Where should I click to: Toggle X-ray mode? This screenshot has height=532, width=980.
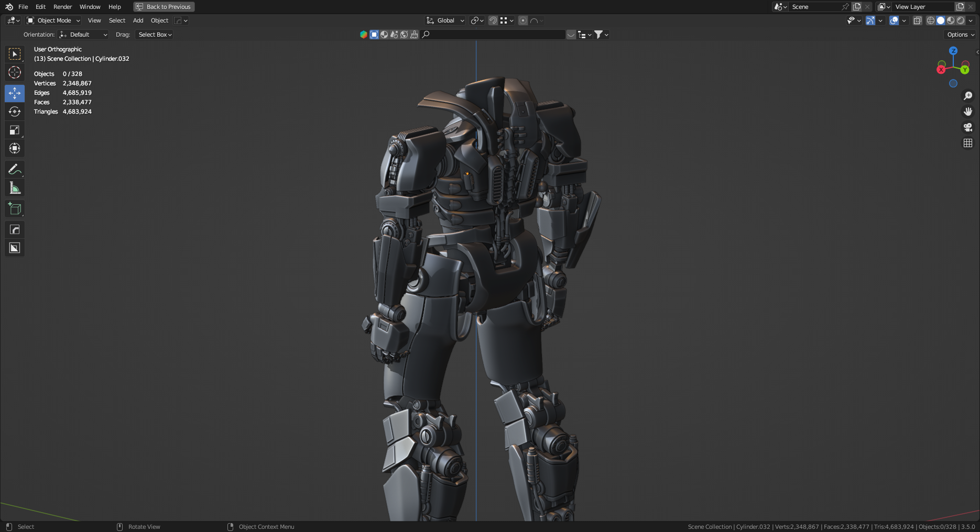917,20
